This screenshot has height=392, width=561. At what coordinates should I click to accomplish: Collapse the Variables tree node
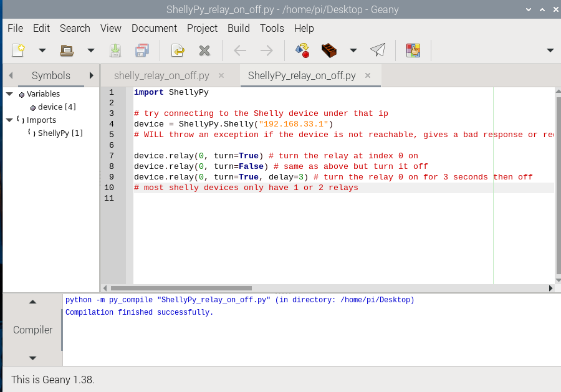(9, 94)
